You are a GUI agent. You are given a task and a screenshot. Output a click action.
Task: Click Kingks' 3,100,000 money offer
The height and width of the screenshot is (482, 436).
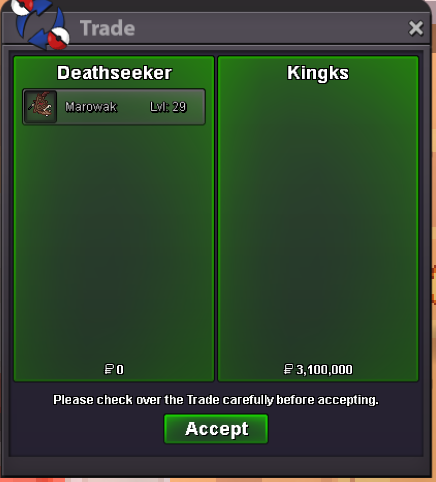pyautogui.click(x=324, y=370)
